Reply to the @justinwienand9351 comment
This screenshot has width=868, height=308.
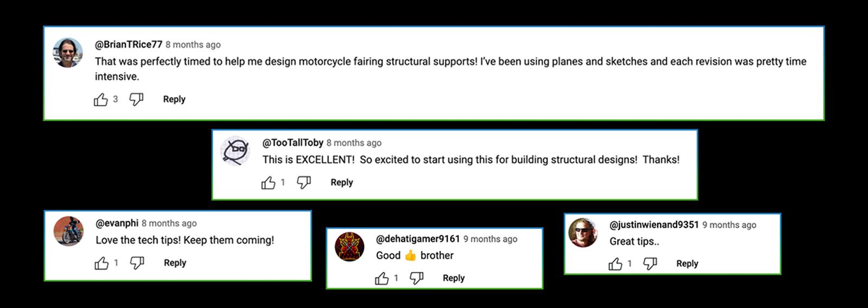pos(687,264)
